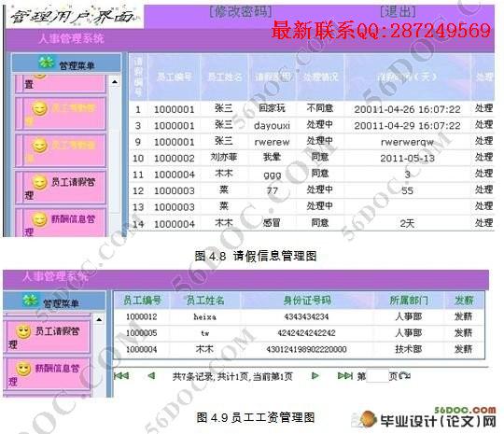Click the 退出 logout link

tap(398, 12)
